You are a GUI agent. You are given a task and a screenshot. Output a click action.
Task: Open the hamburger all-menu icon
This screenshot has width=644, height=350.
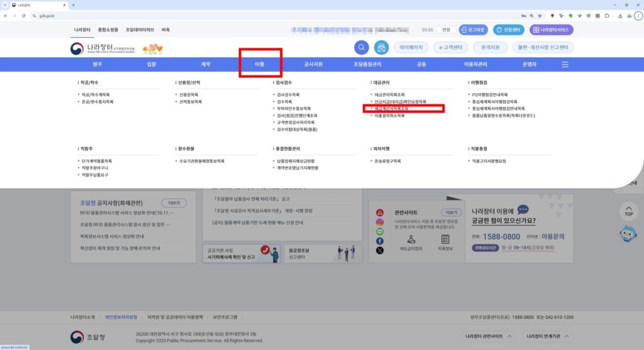tap(565, 65)
